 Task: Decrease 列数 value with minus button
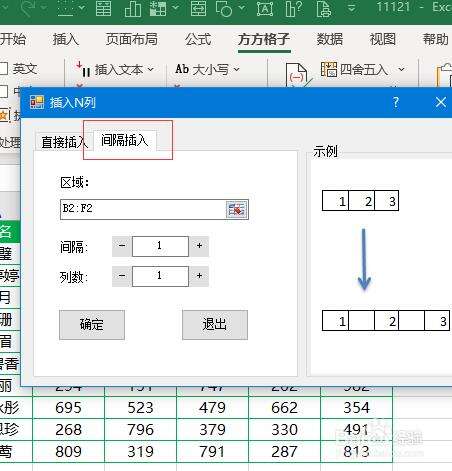(x=122, y=276)
